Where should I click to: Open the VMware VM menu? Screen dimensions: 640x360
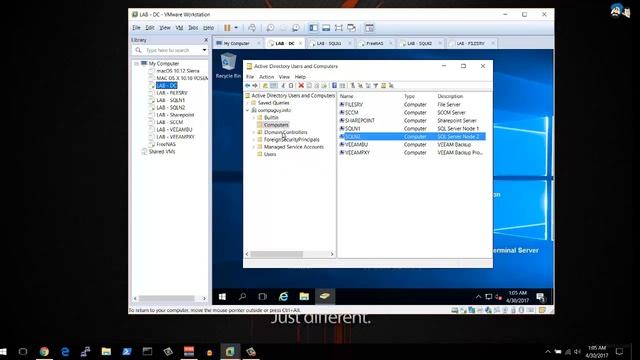[179, 28]
